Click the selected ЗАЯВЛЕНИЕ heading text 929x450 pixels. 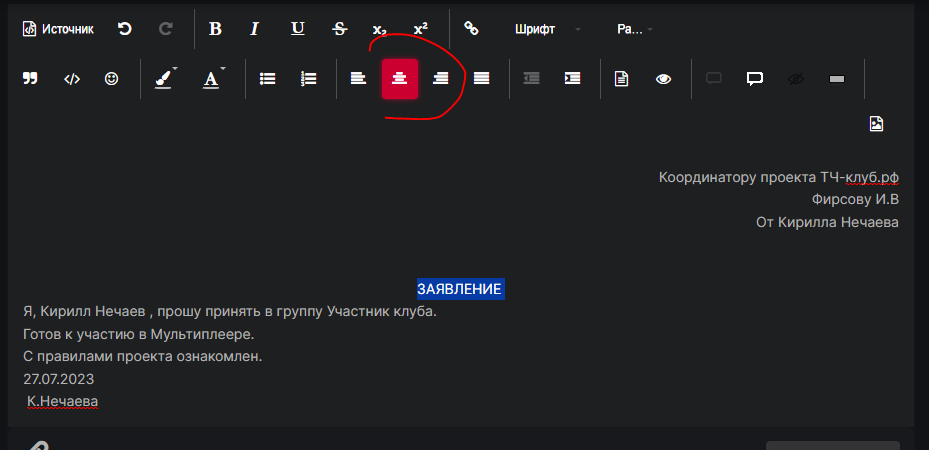[459, 289]
